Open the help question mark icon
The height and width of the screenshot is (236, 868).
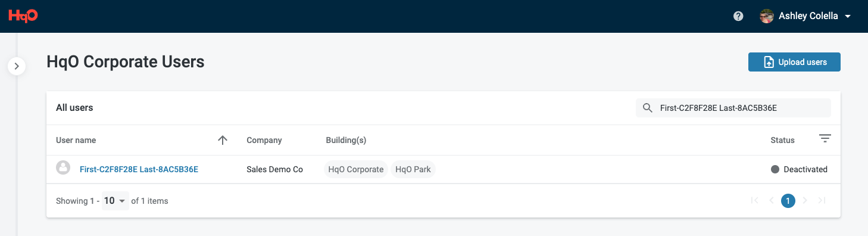click(738, 16)
